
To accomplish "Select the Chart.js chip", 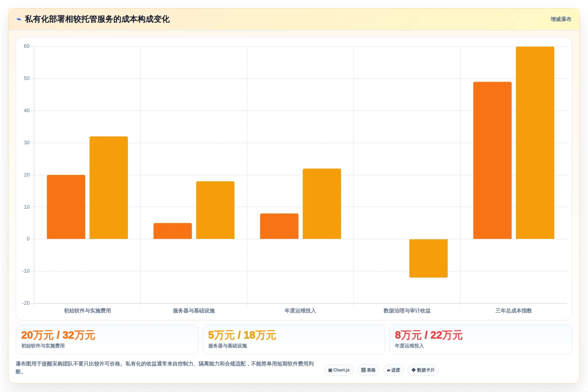I will [x=339, y=370].
